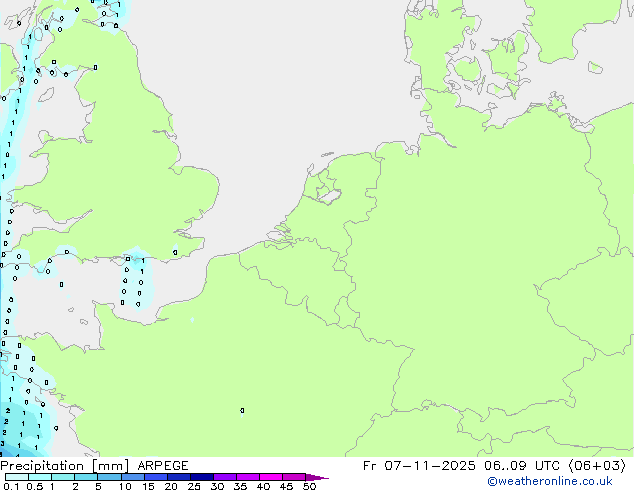
Task: Click the legend label "0.1"
Action: [x=11, y=486]
